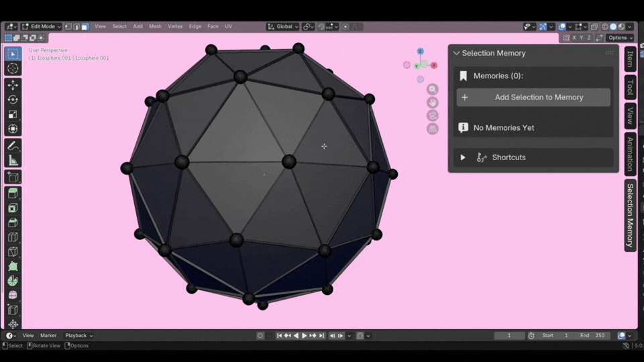This screenshot has height=362, width=644.
Task: Toggle viewport overlays
Action: [562, 27]
